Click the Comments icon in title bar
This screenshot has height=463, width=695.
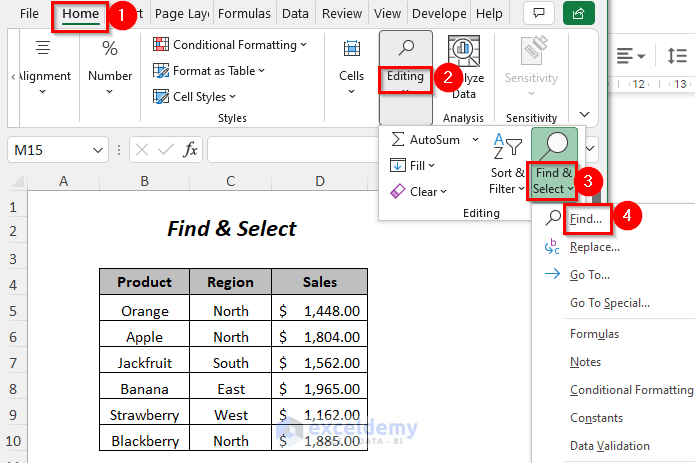coord(539,13)
